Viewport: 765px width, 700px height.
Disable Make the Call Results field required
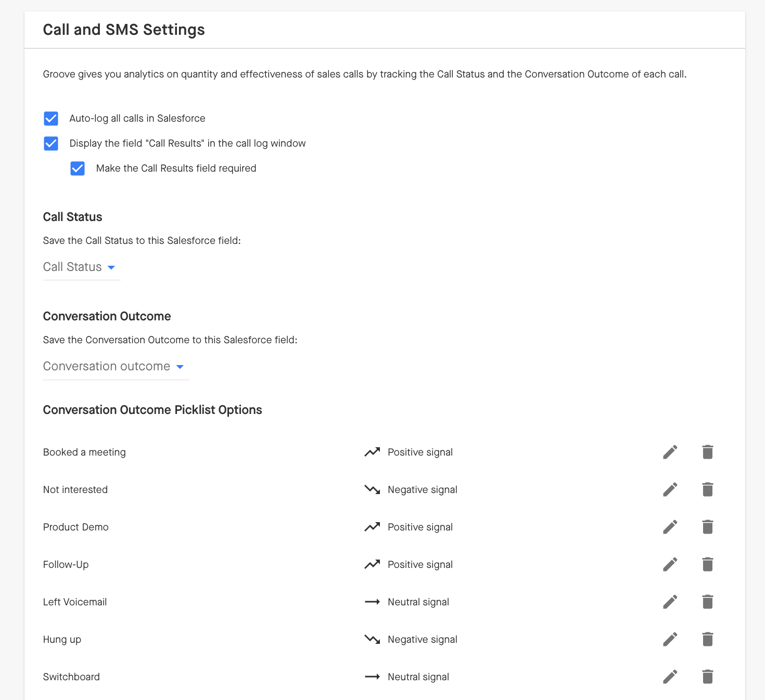tap(78, 168)
